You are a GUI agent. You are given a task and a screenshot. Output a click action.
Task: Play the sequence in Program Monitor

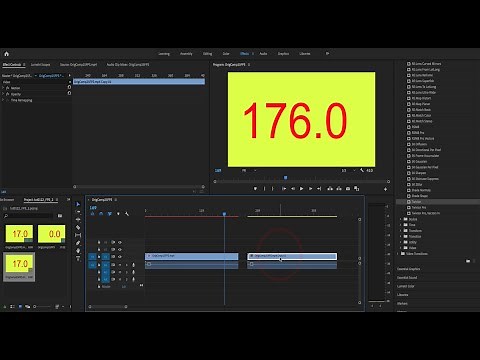pyautogui.click(x=301, y=189)
